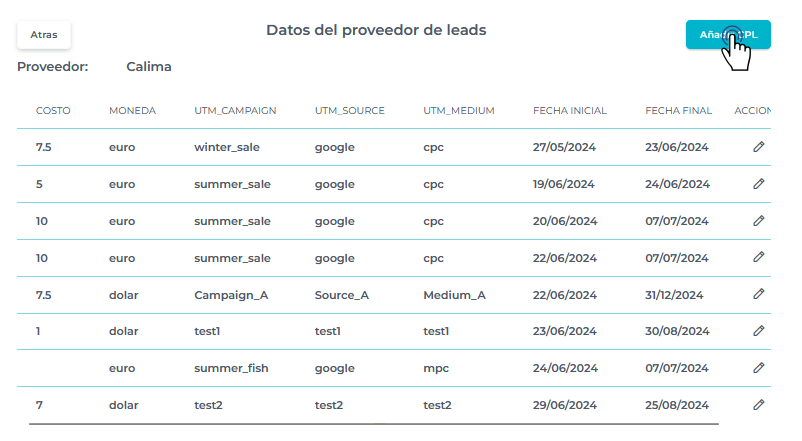Sort by FECHA INICIAL header
Viewport: 802px width, 441px height.
[570, 110]
